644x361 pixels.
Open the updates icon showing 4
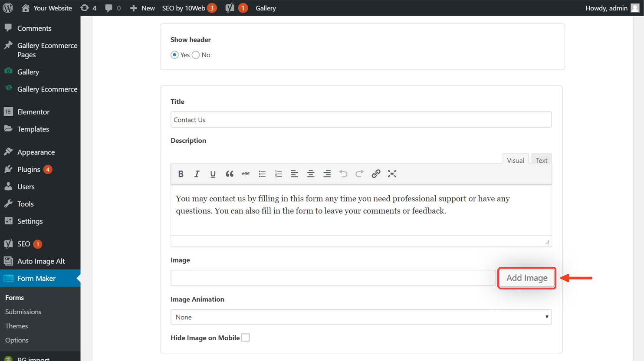tap(89, 8)
